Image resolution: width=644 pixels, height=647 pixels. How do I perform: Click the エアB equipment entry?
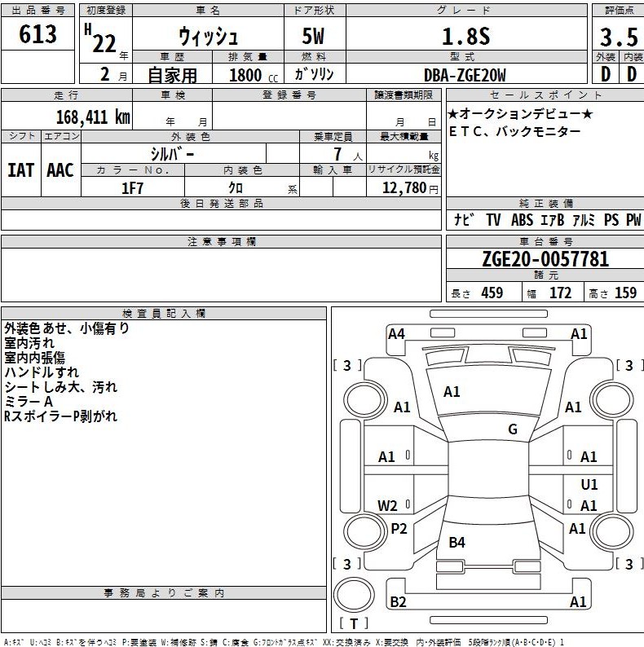point(552,220)
